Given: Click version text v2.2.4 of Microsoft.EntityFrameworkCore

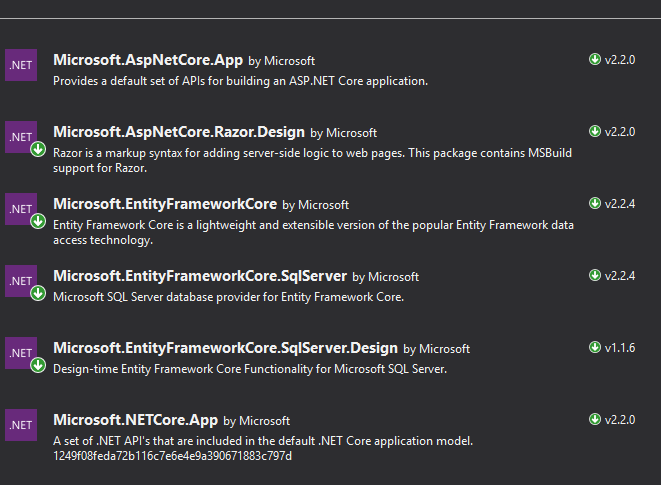Looking at the screenshot, I should click(x=620, y=204).
